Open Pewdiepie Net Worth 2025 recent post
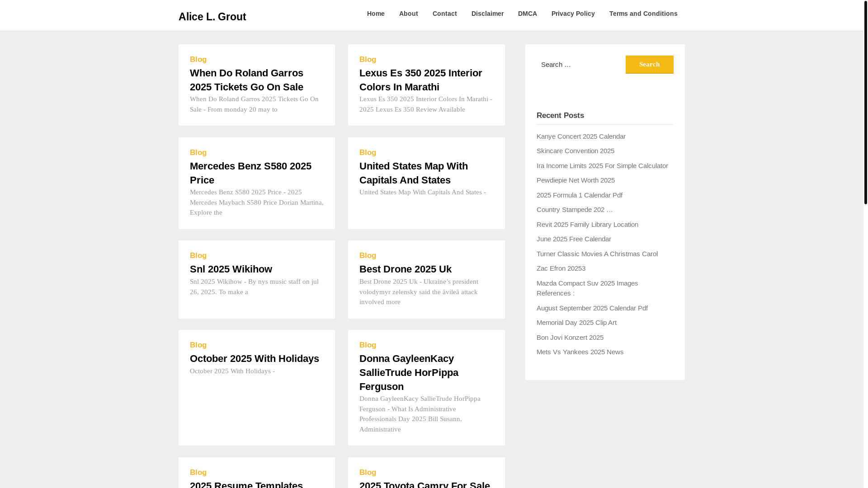 [576, 180]
